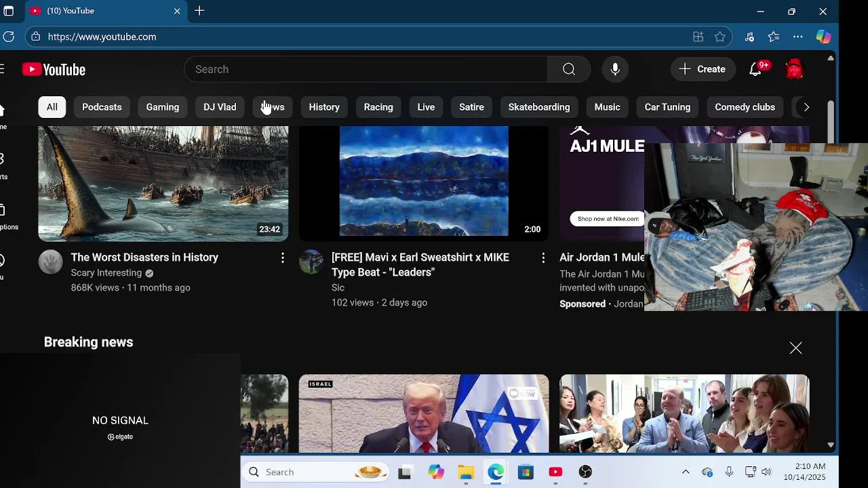Click the page scrollbar down arrow
Viewport: 868px width, 488px height.
831,445
